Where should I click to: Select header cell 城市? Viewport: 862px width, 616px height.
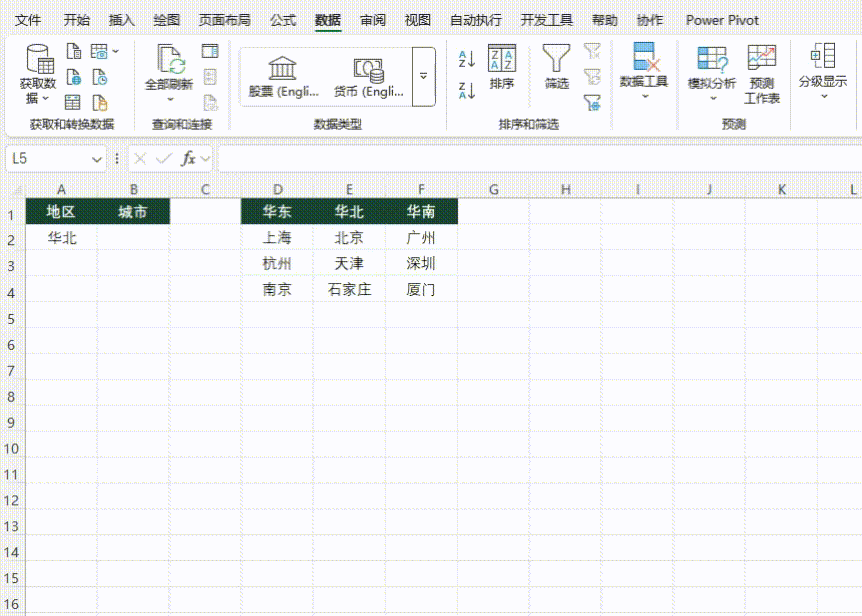(x=134, y=212)
